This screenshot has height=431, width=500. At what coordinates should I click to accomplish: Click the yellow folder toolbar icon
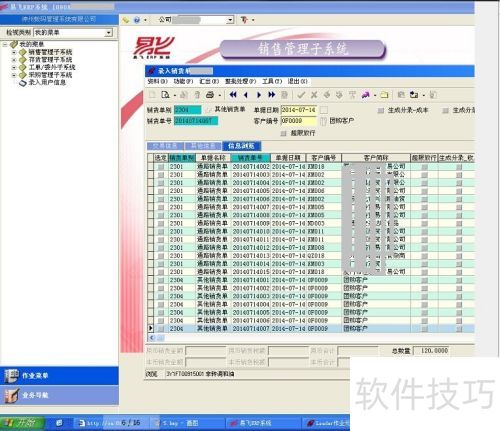click(x=384, y=95)
